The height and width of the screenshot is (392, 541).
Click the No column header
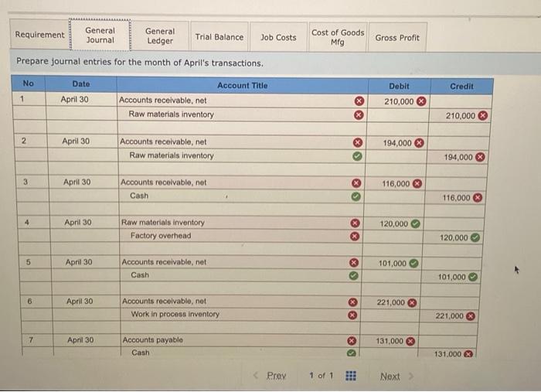(x=29, y=84)
